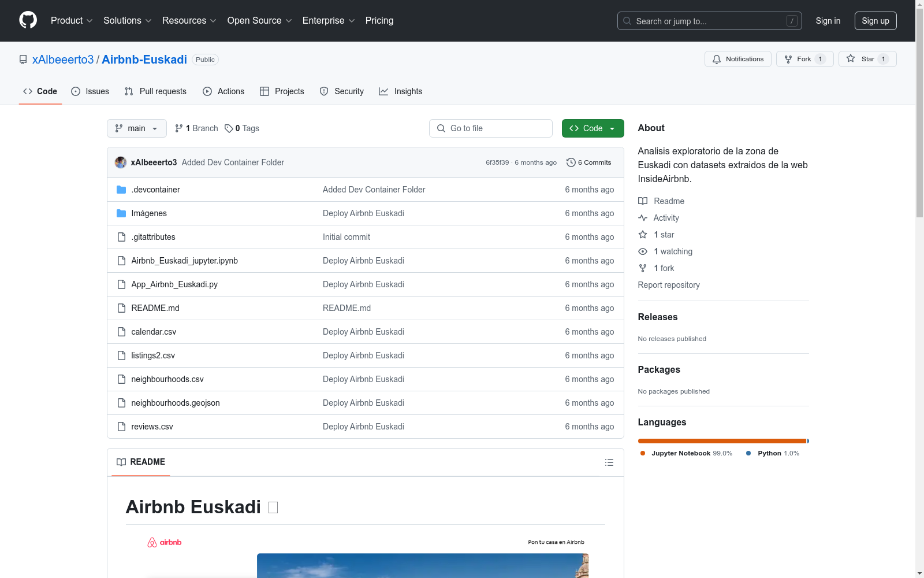Click the fork icon beside '1 fork'

[643, 268]
